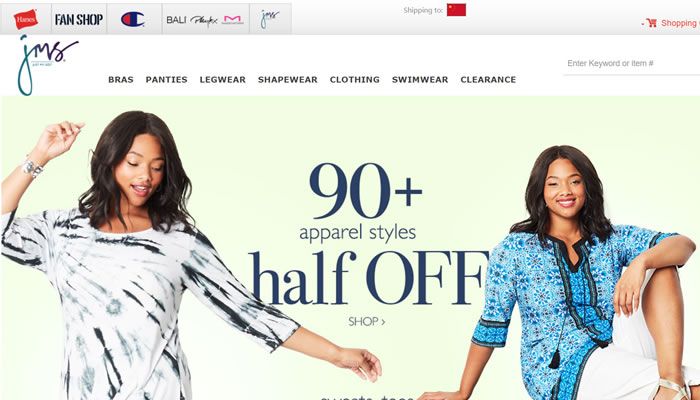Viewport: 700px width, 400px height.
Task: Open the Panties menu
Action: coord(167,79)
